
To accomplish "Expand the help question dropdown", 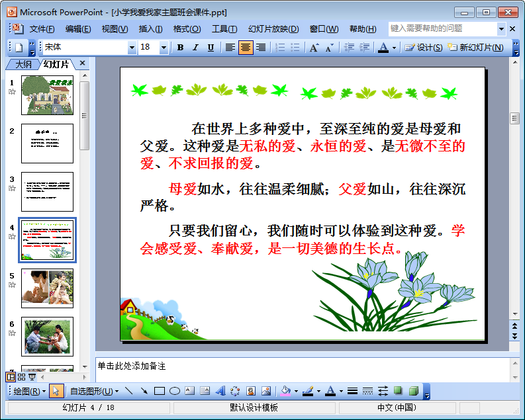I will pos(501,28).
